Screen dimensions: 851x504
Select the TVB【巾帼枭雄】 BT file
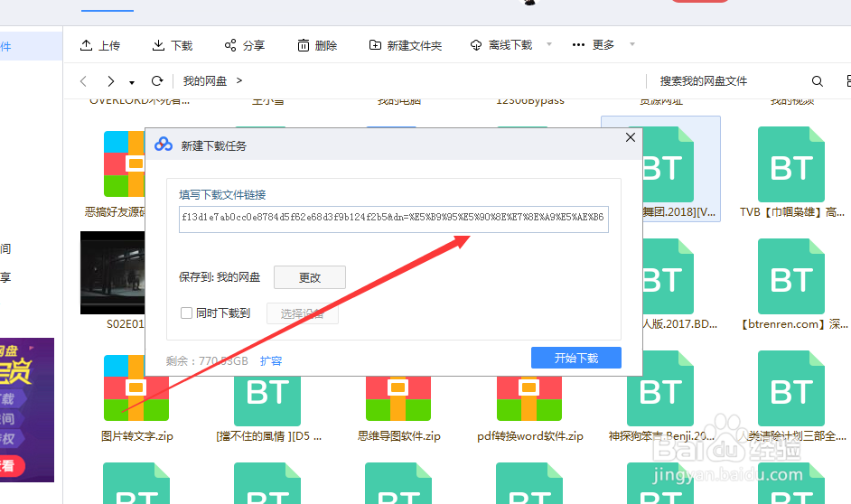791,164
